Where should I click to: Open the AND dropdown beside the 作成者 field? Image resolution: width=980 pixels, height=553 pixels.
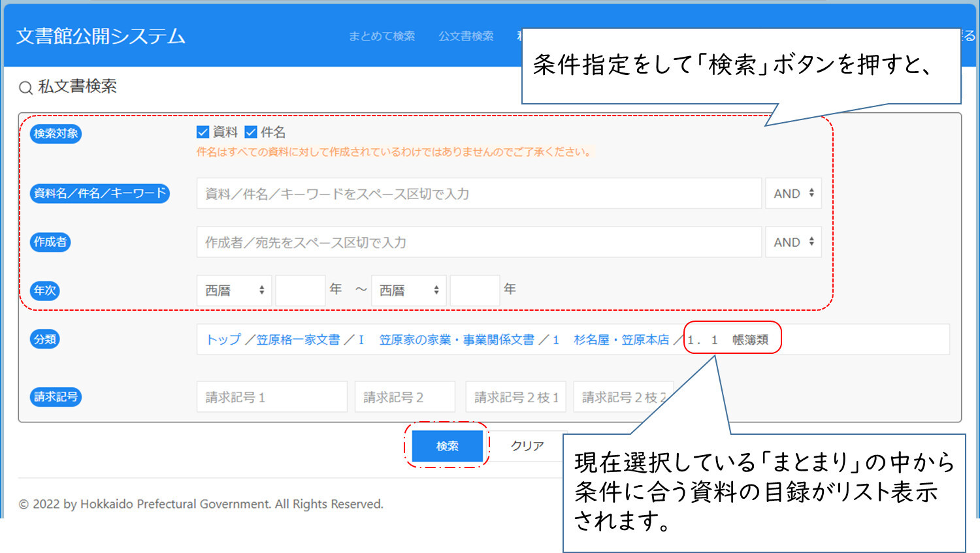(792, 242)
